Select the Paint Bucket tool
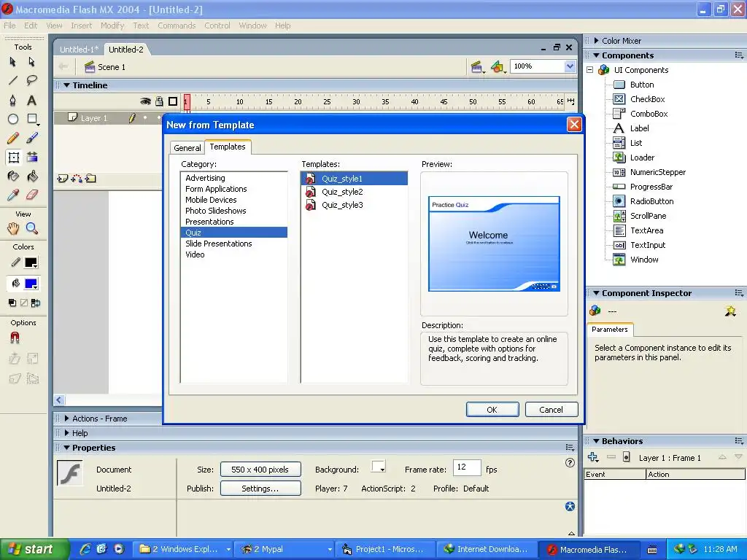Viewport: 747px width, 560px height. [x=31, y=176]
